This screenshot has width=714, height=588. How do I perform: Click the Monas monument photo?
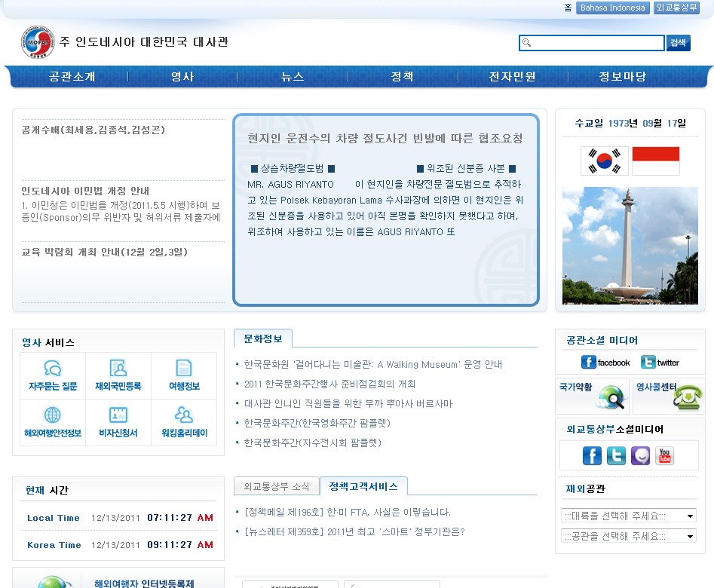click(x=630, y=246)
